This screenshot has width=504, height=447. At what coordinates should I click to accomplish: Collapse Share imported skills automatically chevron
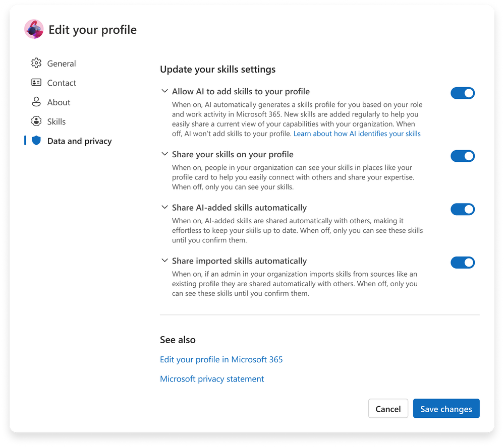tap(164, 261)
